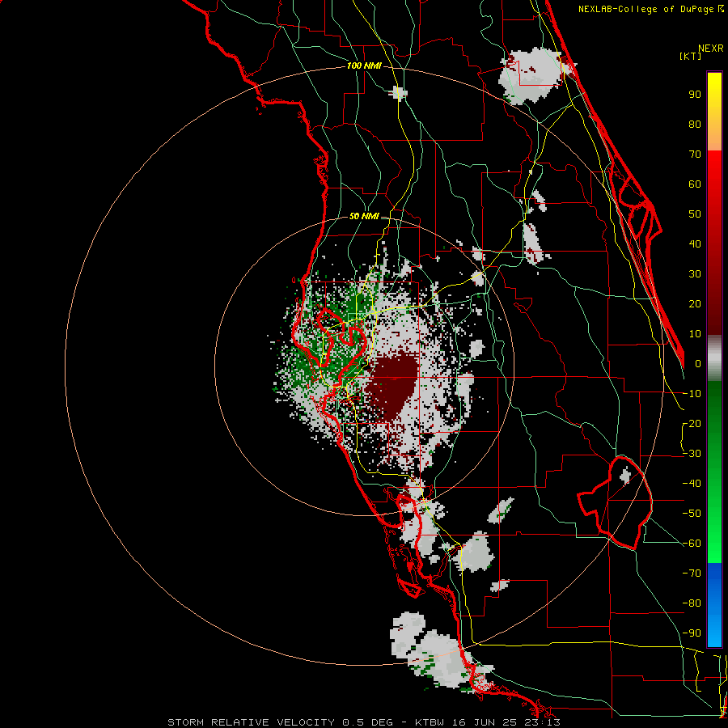728x728 pixels.
Task: Click the -60 value on the velocity scale
Action: pyautogui.click(x=692, y=544)
